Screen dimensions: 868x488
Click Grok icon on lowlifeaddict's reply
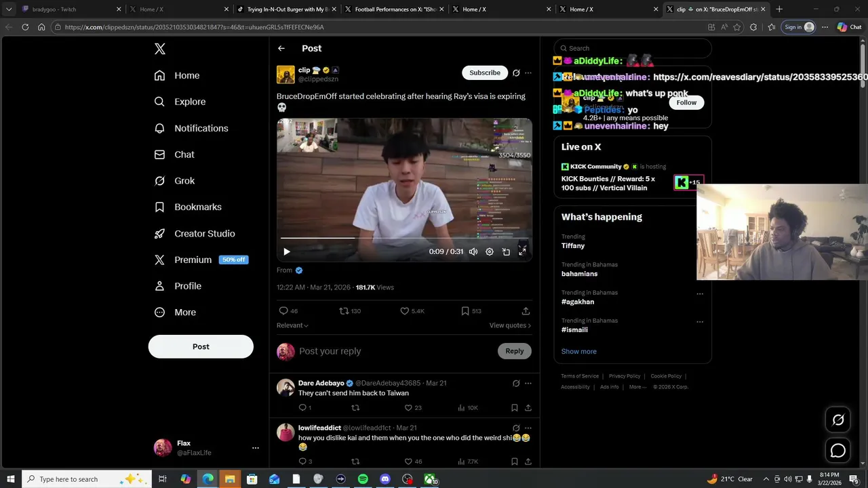pos(516,428)
